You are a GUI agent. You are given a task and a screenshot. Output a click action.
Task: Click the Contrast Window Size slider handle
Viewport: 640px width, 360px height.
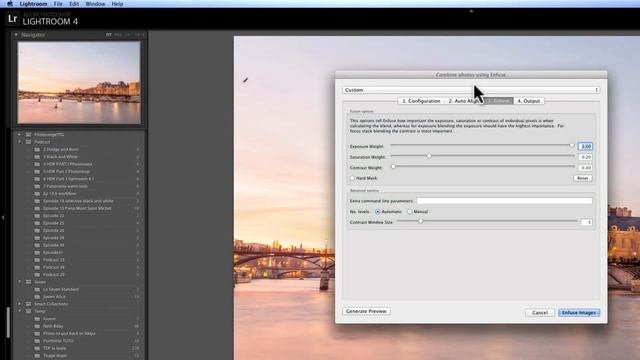(x=420, y=221)
